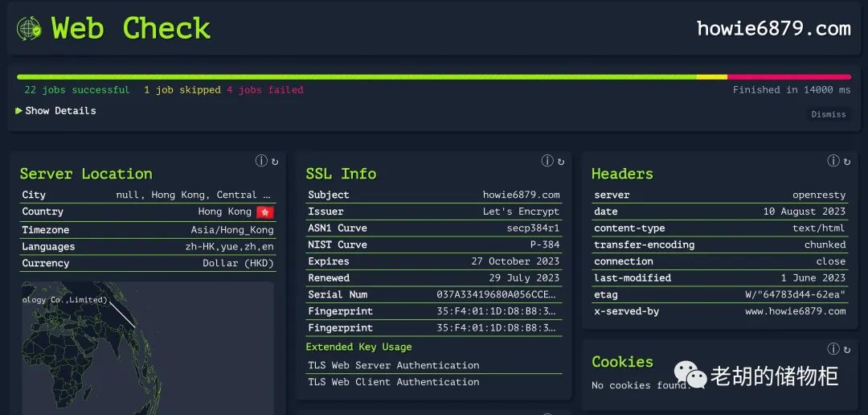This screenshot has width=868, height=415.
Task: Open the info icon on Cookies card
Action: point(833,348)
